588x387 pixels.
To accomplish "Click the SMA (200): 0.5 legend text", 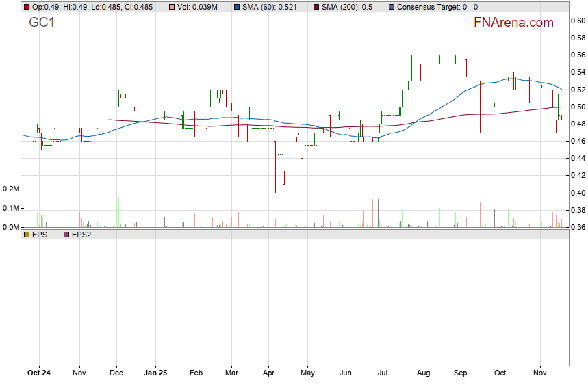I will [348, 7].
